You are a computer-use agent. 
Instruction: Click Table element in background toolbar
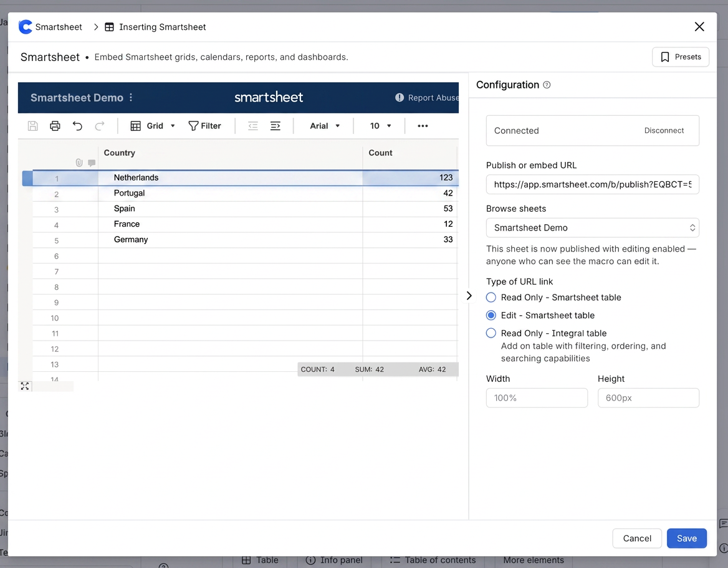[x=260, y=560]
